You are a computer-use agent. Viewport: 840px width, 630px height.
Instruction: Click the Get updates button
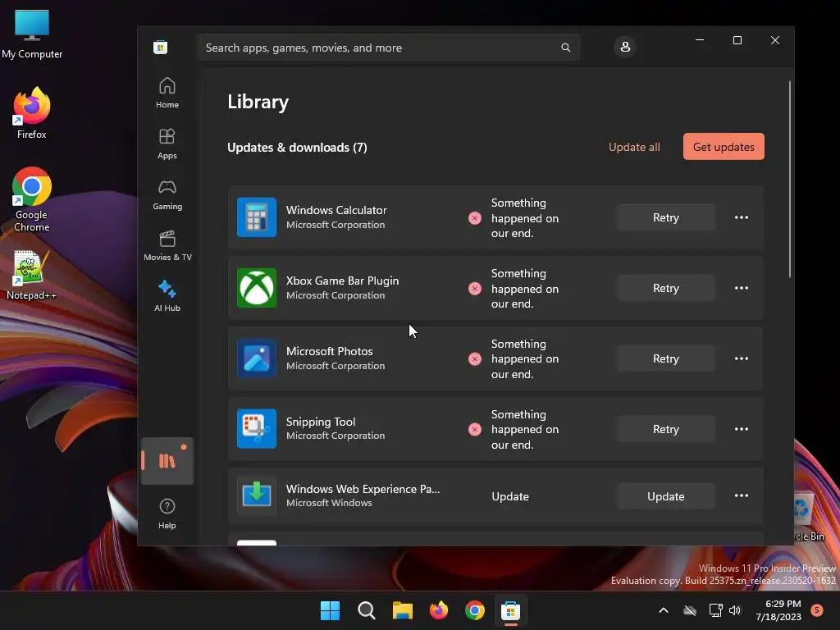click(724, 147)
